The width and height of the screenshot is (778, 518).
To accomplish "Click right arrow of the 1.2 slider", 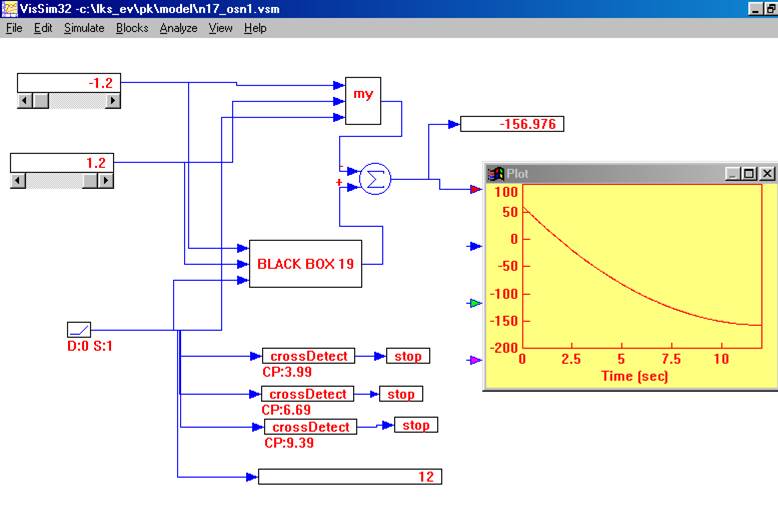I will pos(105,181).
